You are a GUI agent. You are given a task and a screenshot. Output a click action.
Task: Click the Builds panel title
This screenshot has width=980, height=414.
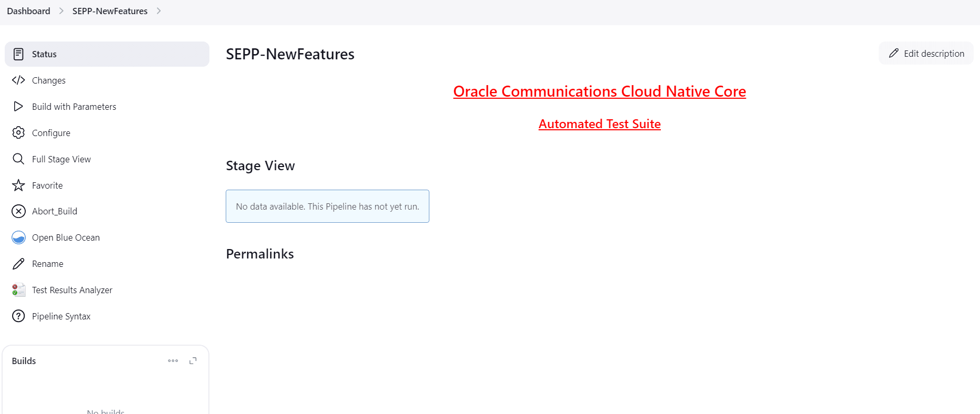tap(24, 361)
